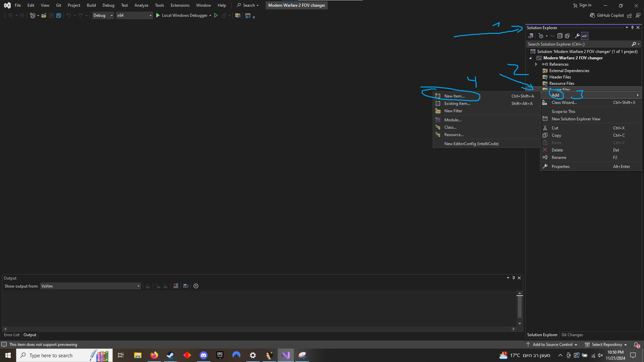Open Pending Changes Filter dropdown arrow
This screenshot has width=644, height=362.
point(546,36)
